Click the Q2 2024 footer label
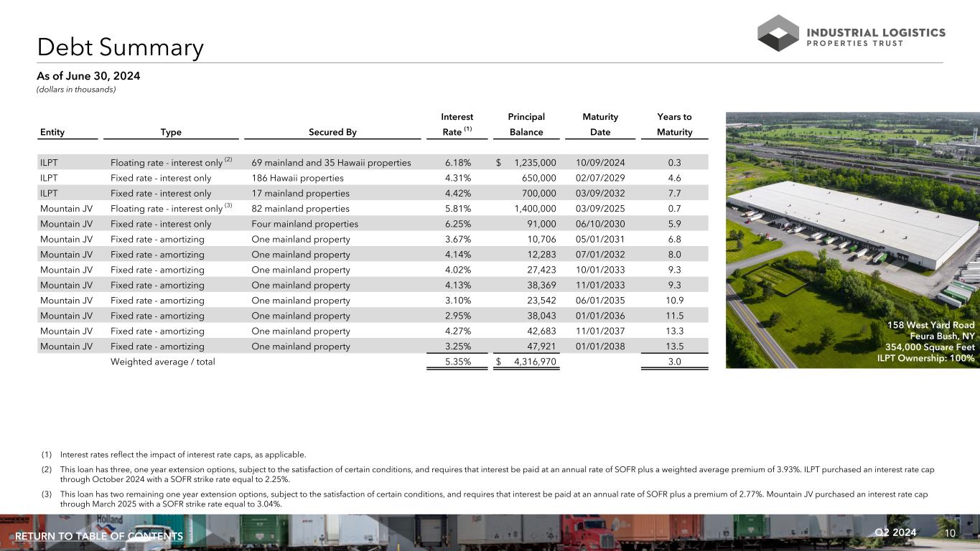This screenshot has height=551, width=980. (895, 532)
